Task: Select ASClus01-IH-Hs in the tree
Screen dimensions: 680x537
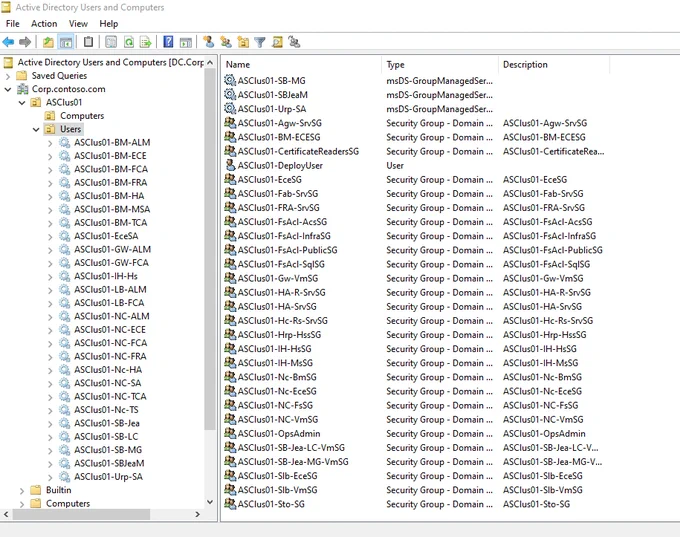Action: (x=105, y=276)
